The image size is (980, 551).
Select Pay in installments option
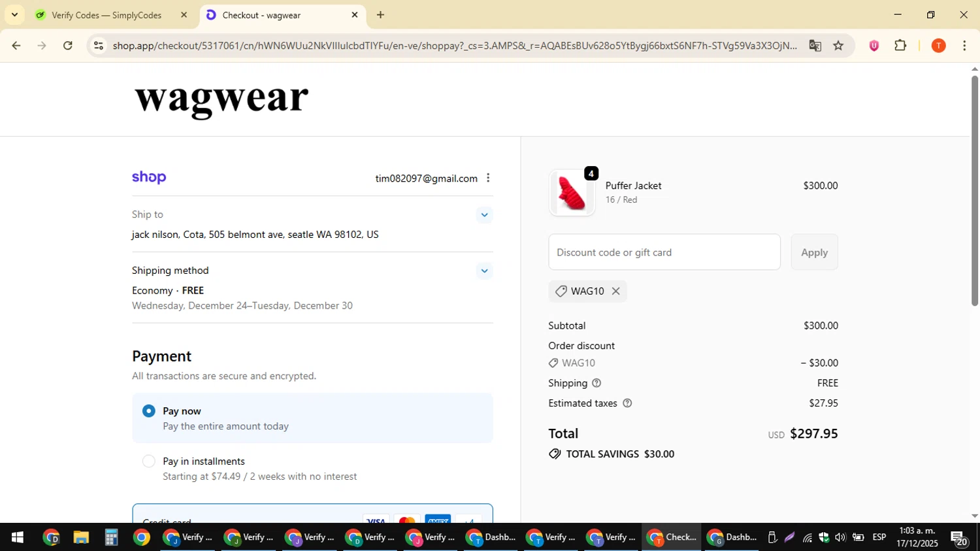click(x=312, y=469)
